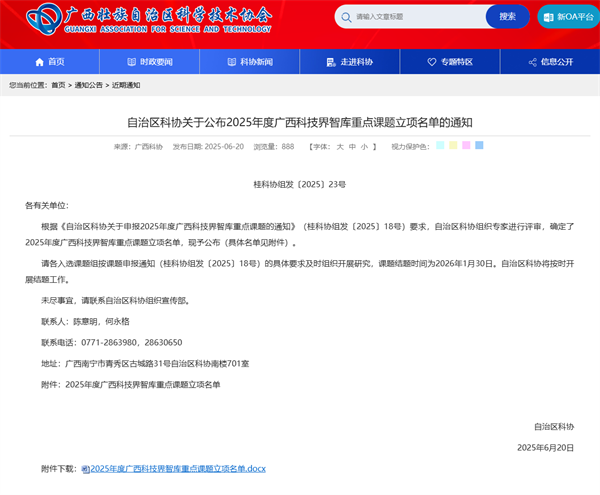Screen dimensions: 600x495
Task: Open the 首页 navigation tab
Action: pos(50,62)
